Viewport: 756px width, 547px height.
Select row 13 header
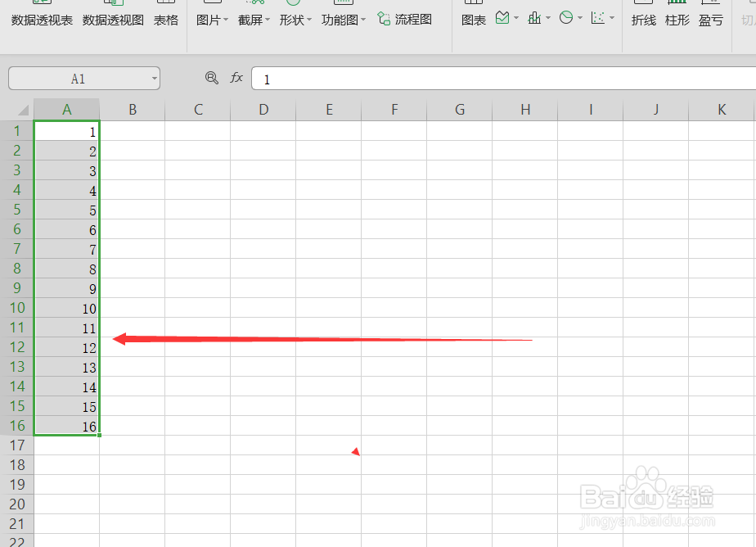tap(17, 367)
